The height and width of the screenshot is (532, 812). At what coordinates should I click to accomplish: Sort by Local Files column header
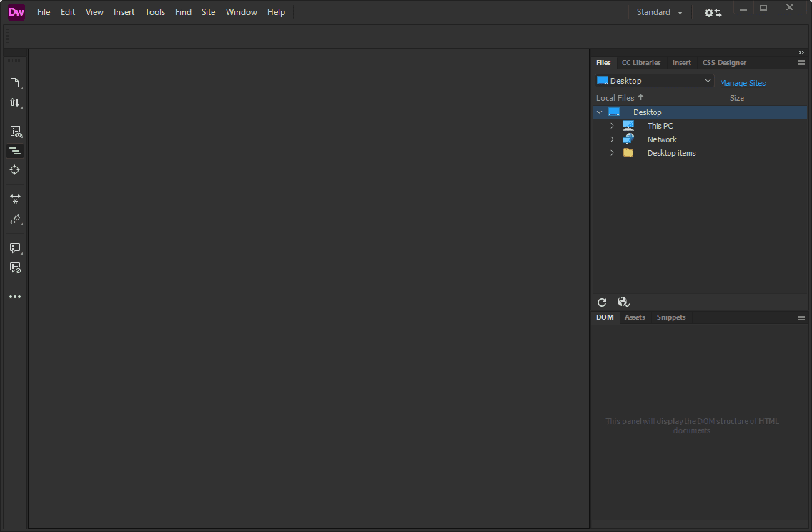click(619, 98)
